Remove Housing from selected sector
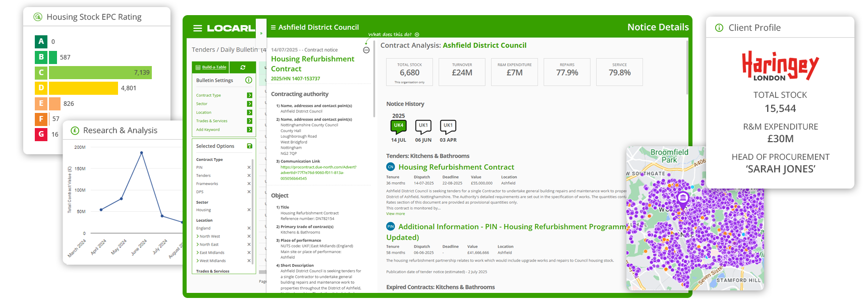This screenshot has height=304, width=868. 249,210
